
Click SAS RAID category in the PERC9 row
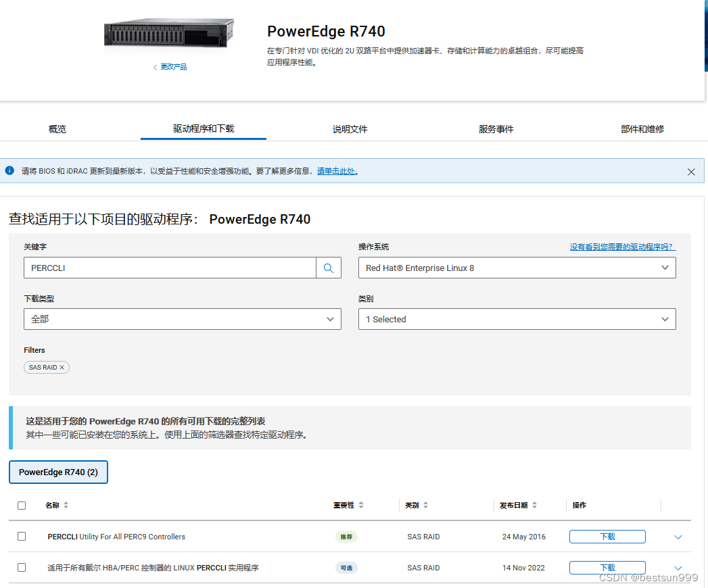pyautogui.click(x=423, y=537)
